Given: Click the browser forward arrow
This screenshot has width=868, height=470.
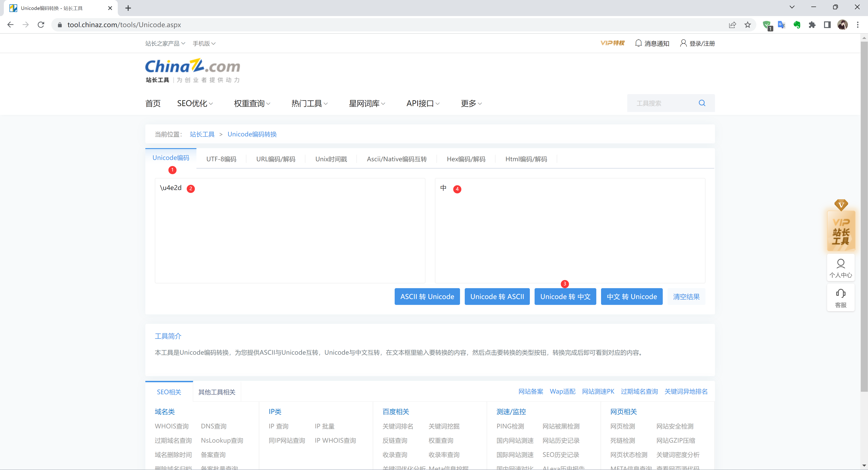Looking at the screenshot, I should point(26,25).
